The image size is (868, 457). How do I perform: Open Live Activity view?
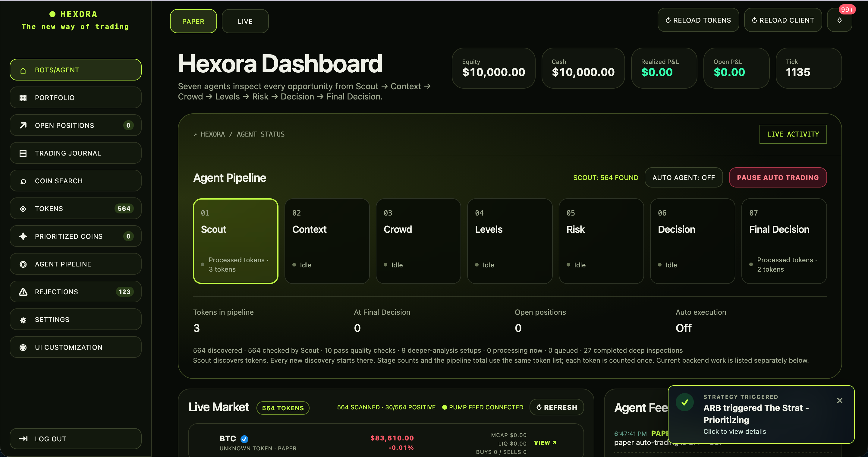pos(793,134)
